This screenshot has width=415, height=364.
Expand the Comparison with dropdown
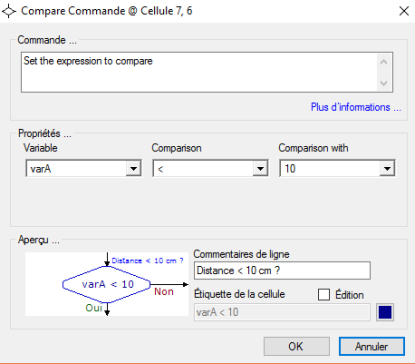[x=387, y=169]
